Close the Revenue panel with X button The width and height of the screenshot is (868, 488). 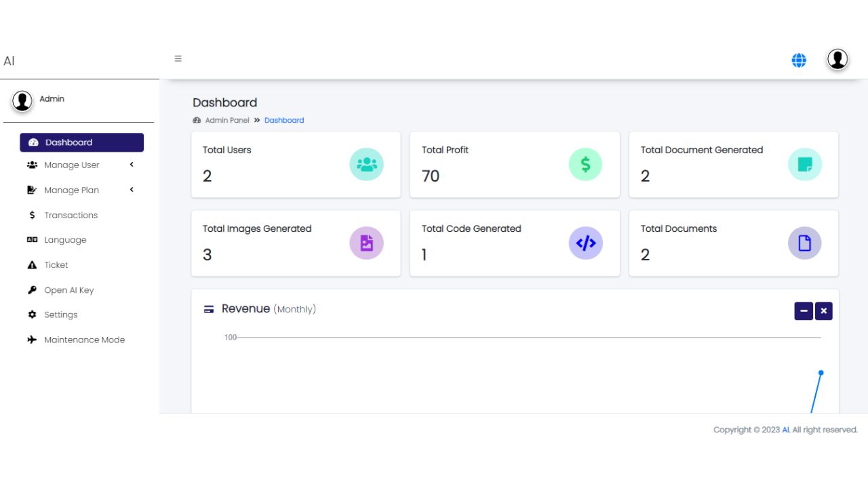pyautogui.click(x=824, y=311)
